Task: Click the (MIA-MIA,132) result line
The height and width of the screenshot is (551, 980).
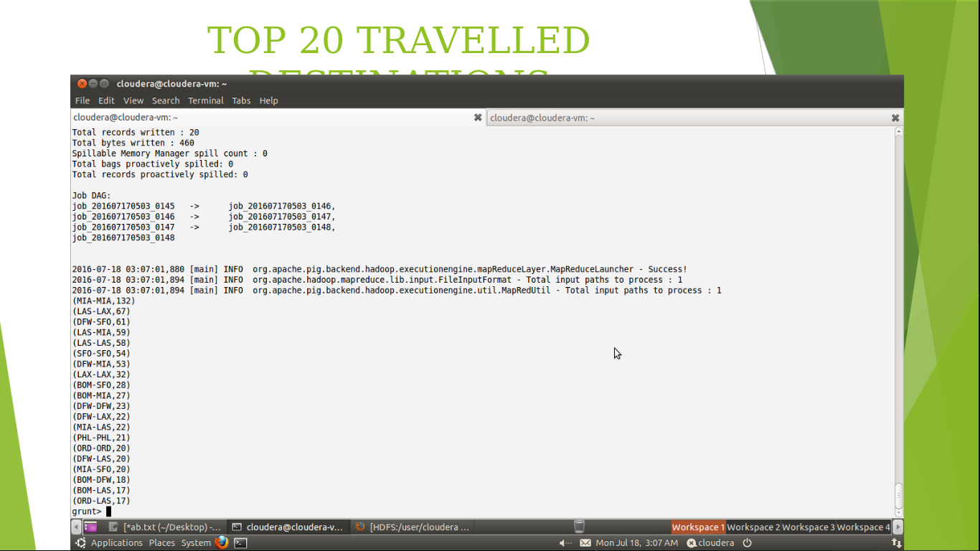Action: click(x=103, y=301)
